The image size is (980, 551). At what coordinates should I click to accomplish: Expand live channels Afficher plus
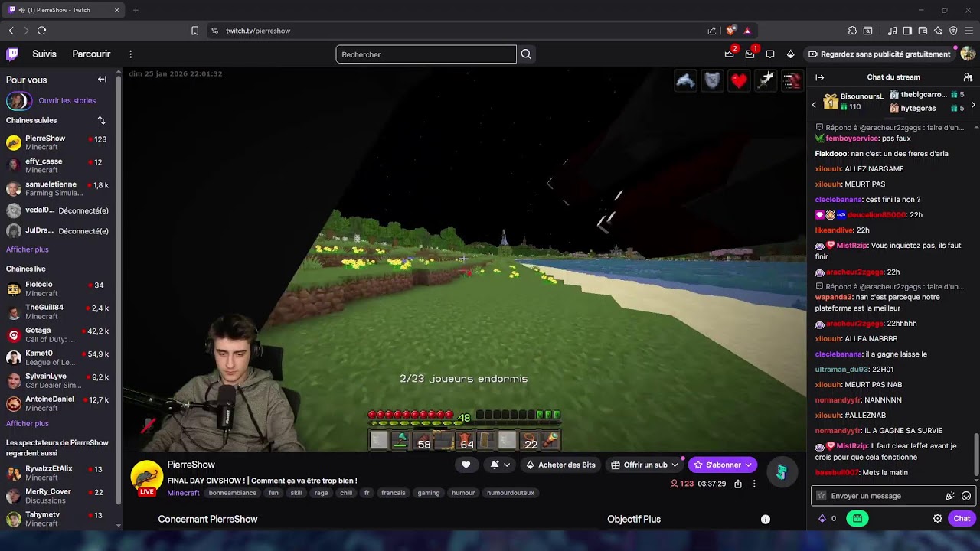pos(28,423)
